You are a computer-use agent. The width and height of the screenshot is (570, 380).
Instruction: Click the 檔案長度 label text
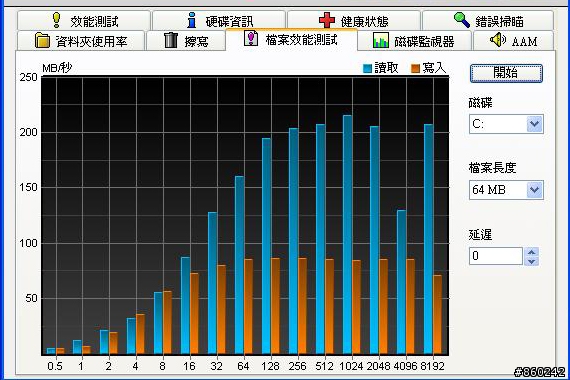pyautogui.click(x=492, y=168)
